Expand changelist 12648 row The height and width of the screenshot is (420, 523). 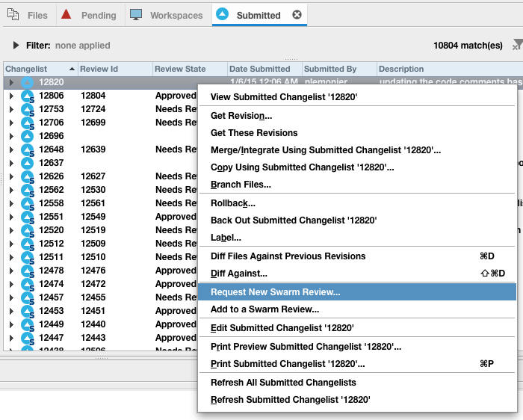[x=11, y=149]
